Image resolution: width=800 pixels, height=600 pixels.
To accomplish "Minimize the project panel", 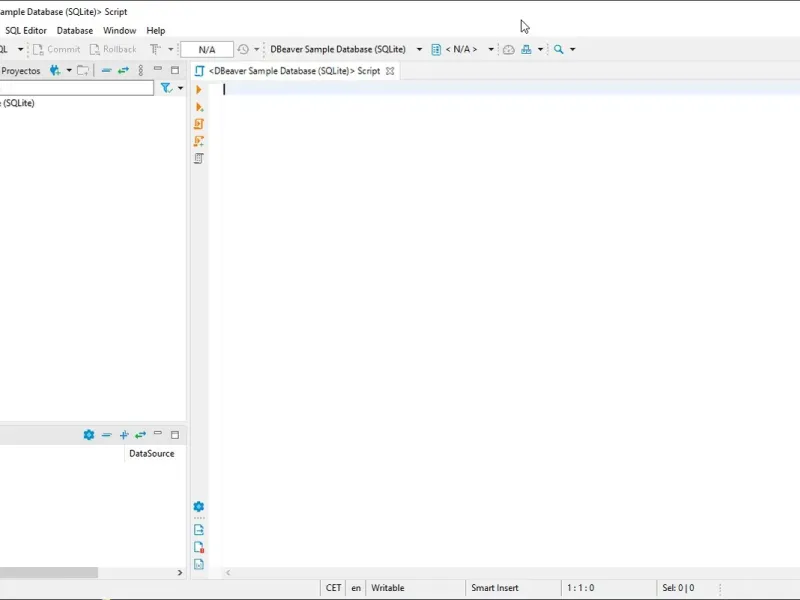I will pos(158,433).
